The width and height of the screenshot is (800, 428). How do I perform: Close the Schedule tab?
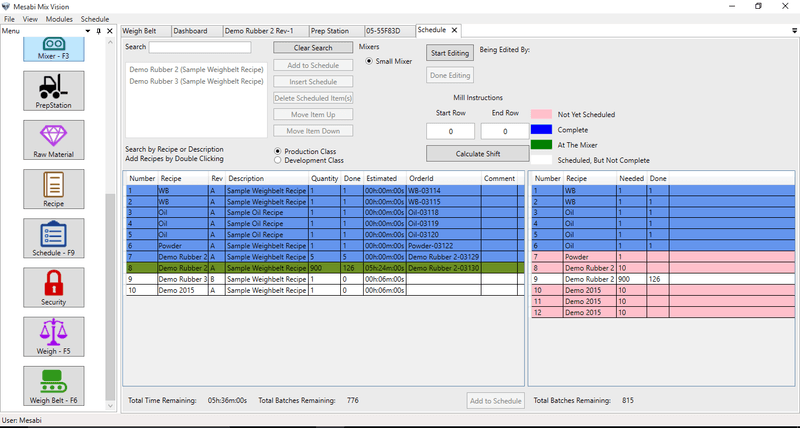pyautogui.click(x=454, y=30)
